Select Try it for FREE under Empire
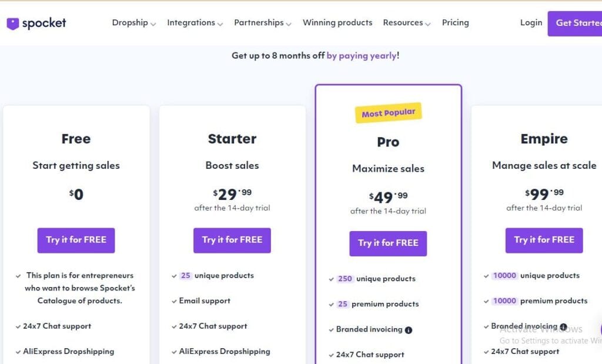 [x=544, y=241]
